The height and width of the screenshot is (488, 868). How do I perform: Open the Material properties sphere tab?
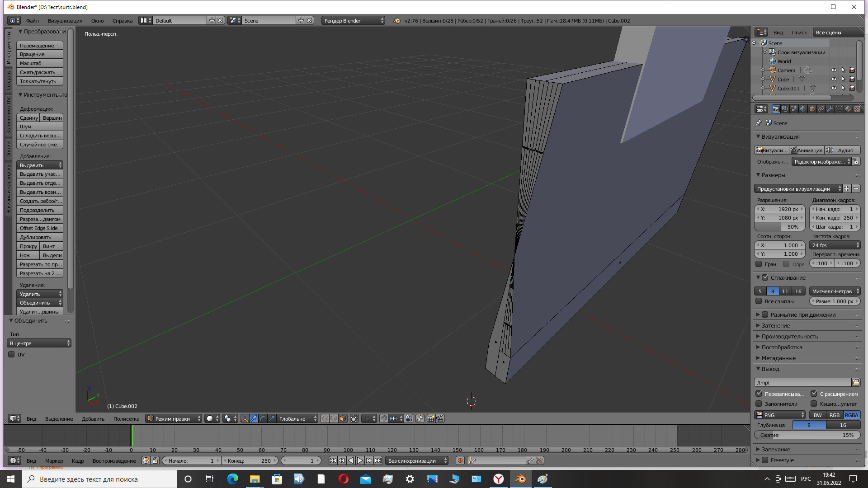click(x=848, y=109)
